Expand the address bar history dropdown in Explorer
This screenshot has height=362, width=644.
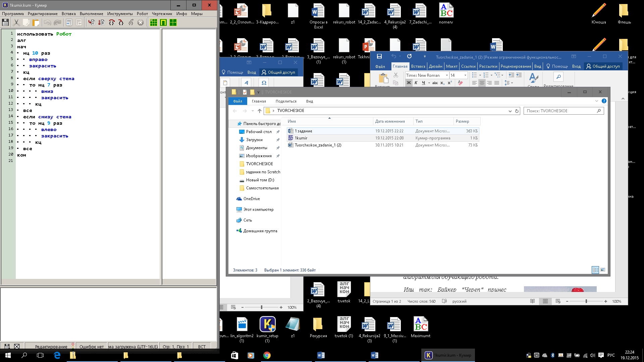(x=510, y=111)
